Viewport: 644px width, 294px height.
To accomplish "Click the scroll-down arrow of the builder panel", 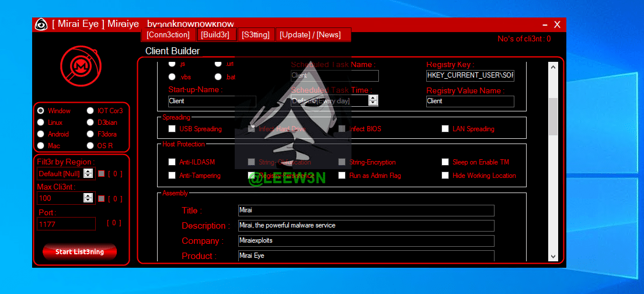I will tap(553, 256).
